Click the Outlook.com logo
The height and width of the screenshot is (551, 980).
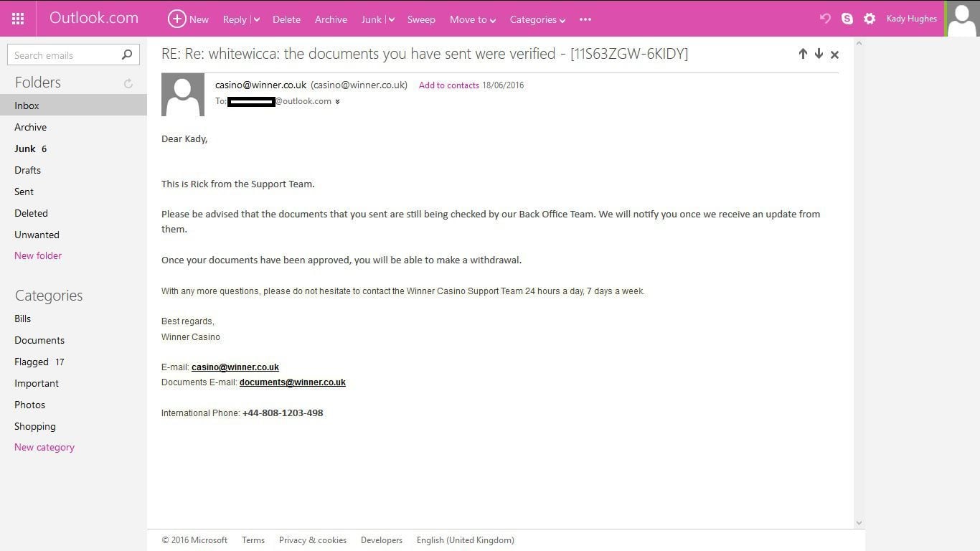pos(94,18)
